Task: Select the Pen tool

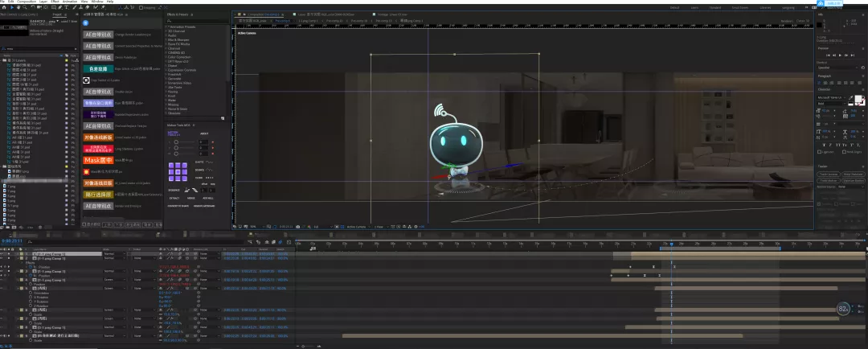Action: (x=60, y=8)
